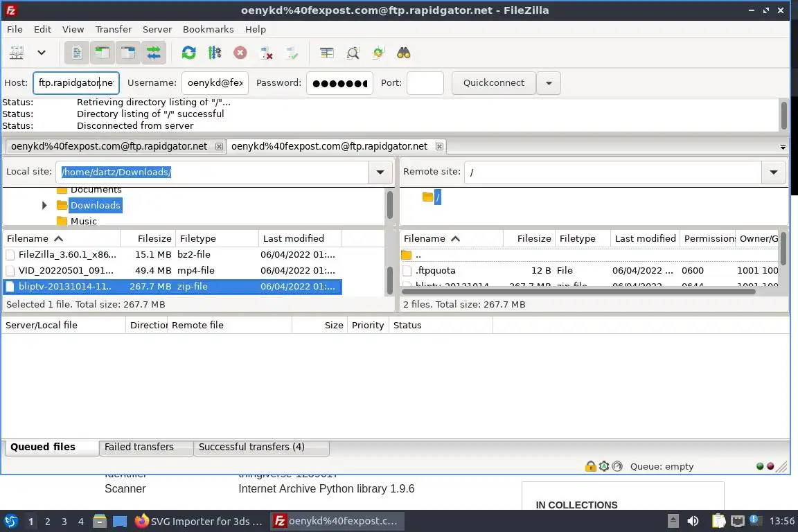Sort local files by Filename column
This screenshot has height=532, width=798.
[x=62, y=238]
